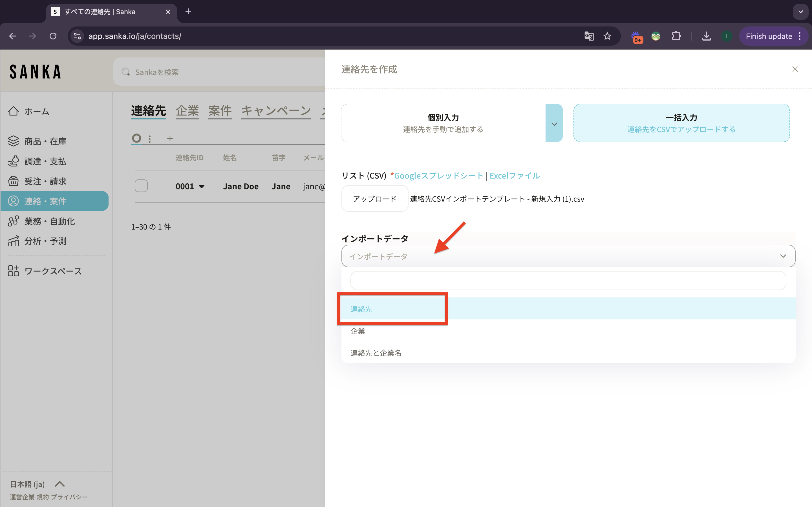Select the 調達・支払 sidebar icon
Screen dimensions: 812x507
pyautogui.click(x=14, y=161)
